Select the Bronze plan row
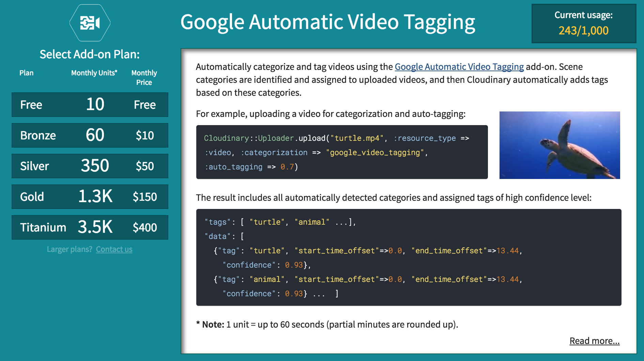This screenshot has height=361, width=644. tap(90, 135)
